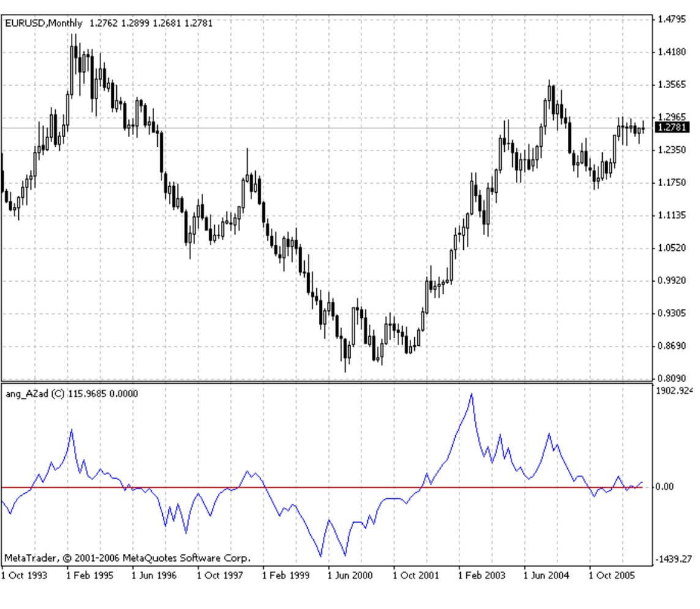Select the 1 Jun 2000 date label

351,575
